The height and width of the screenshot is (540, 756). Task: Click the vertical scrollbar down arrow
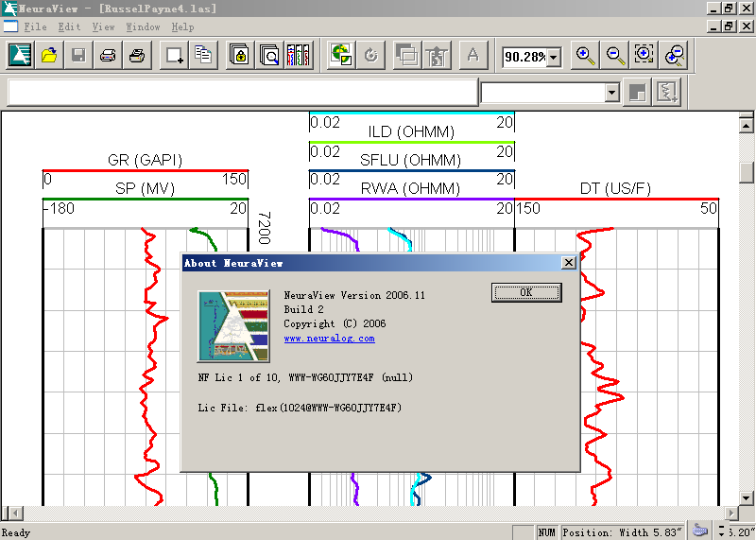point(746,497)
